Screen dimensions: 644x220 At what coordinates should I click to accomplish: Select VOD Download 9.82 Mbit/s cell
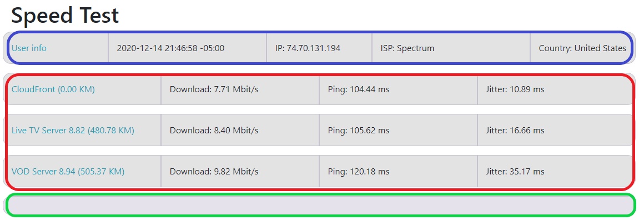[x=240, y=172]
